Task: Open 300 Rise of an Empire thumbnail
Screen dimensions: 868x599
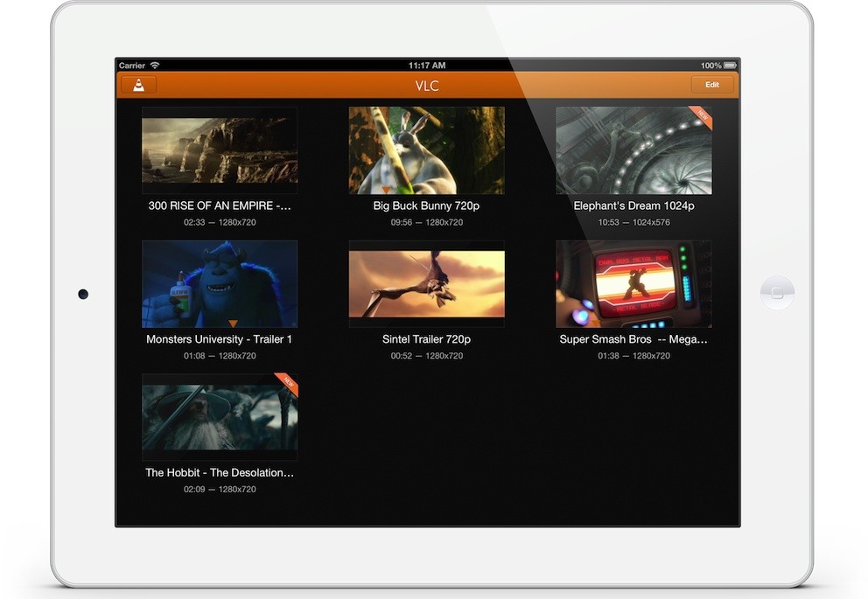Action: point(220,150)
